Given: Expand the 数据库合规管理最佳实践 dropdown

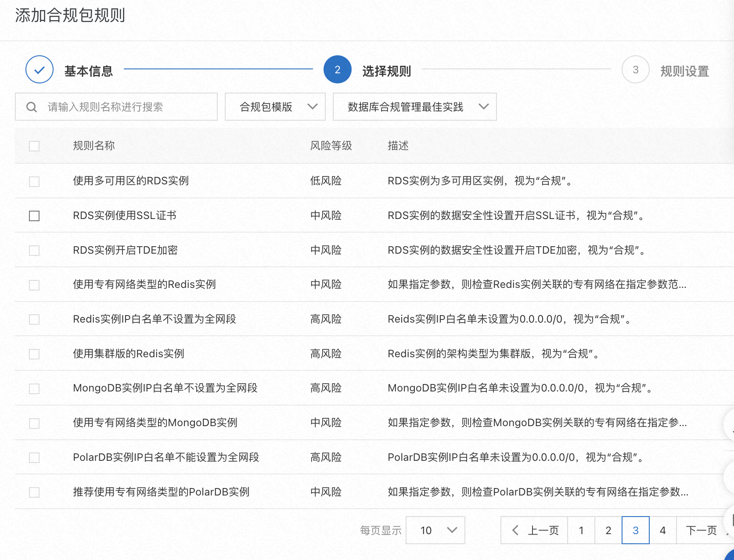Looking at the screenshot, I should click(415, 107).
